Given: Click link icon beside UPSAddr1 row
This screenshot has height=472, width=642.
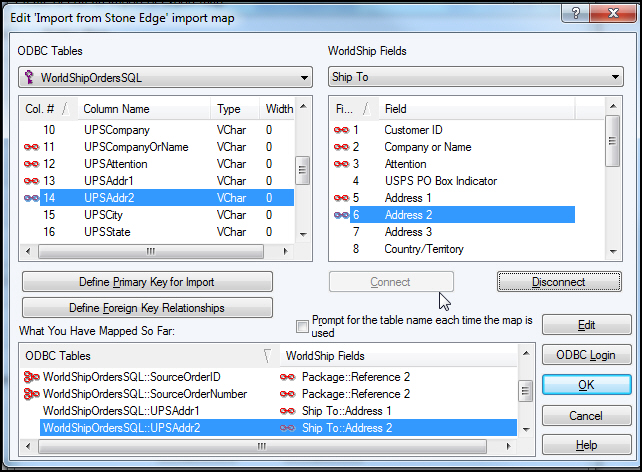Looking at the screenshot, I should tap(31, 181).
